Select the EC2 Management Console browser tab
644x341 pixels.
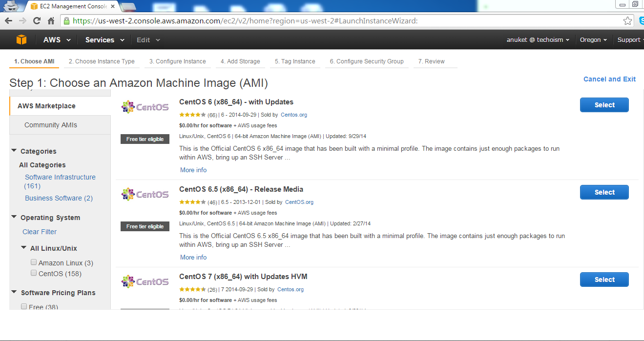point(73,6)
